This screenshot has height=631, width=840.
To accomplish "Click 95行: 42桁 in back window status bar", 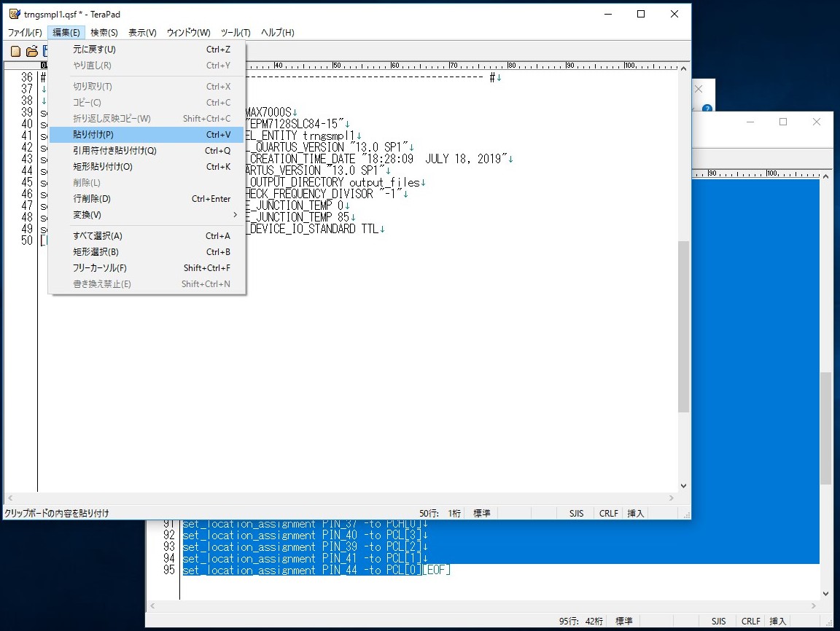I will [581, 622].
